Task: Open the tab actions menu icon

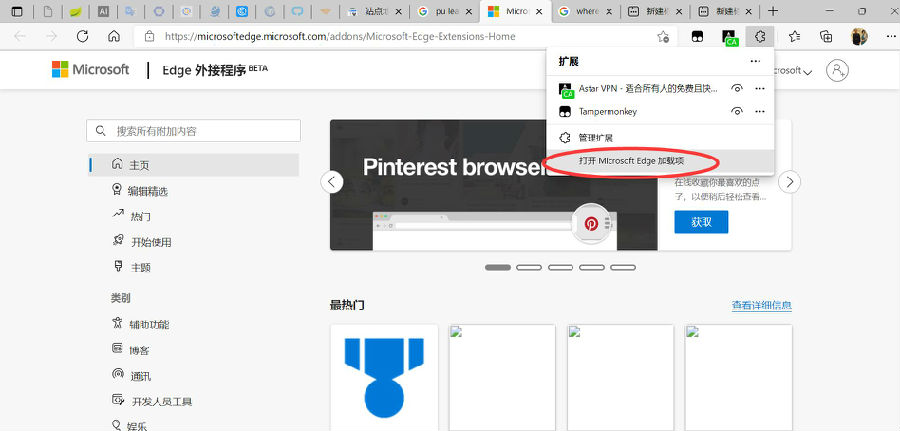Action: [18, 11]
